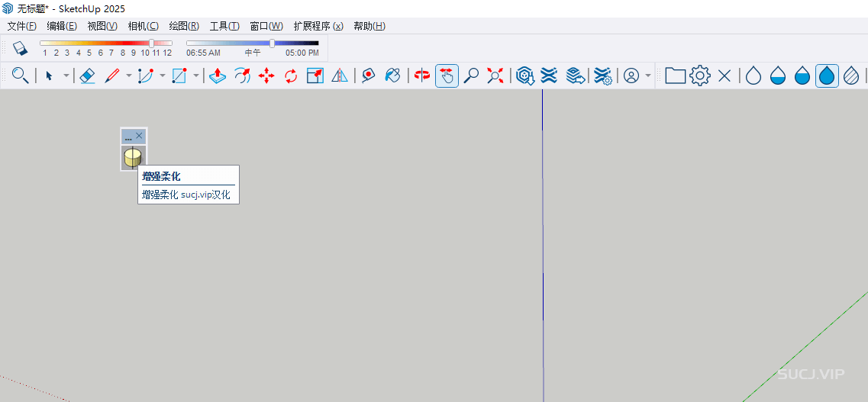Choose the Offset tool
Screen dimensions: 868x402
[243, 76]
